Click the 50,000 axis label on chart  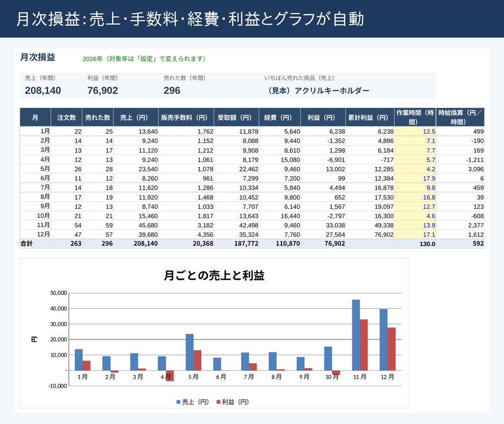pos(59,293)
